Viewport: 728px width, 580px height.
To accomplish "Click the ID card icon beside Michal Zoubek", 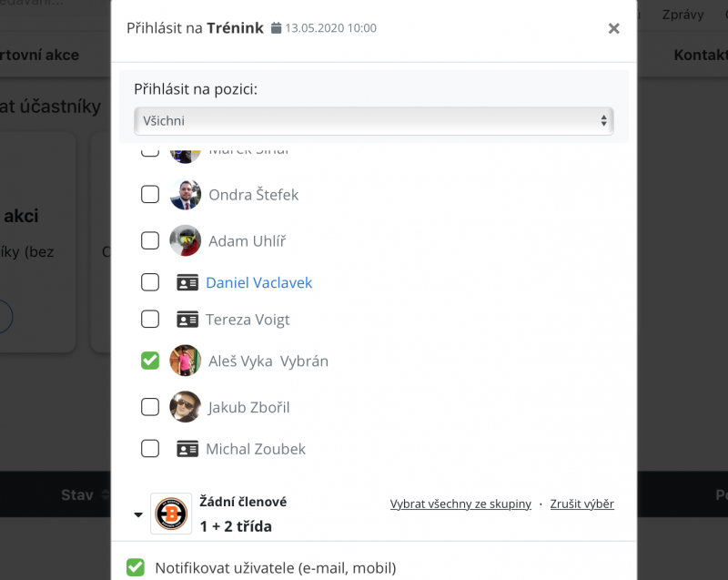I will point(187,449).
